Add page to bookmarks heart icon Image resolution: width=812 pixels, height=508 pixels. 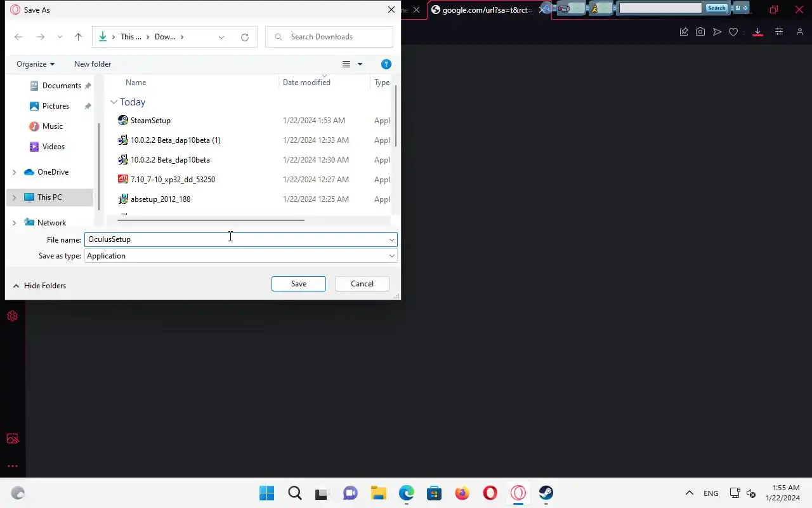tap(733, 32)
